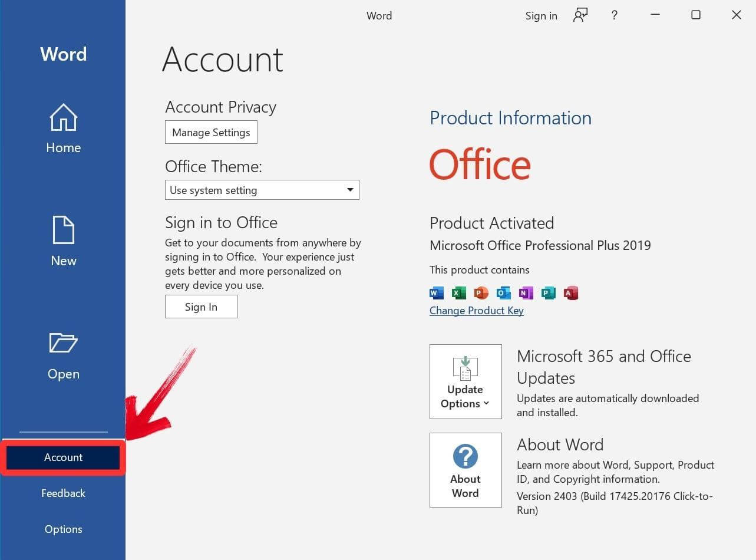Click the OneNote app icon in product list

(526, 292)
